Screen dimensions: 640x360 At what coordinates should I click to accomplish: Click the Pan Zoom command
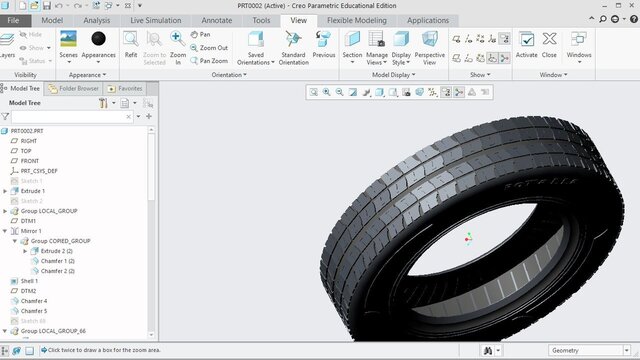click(x=209, y=61)
